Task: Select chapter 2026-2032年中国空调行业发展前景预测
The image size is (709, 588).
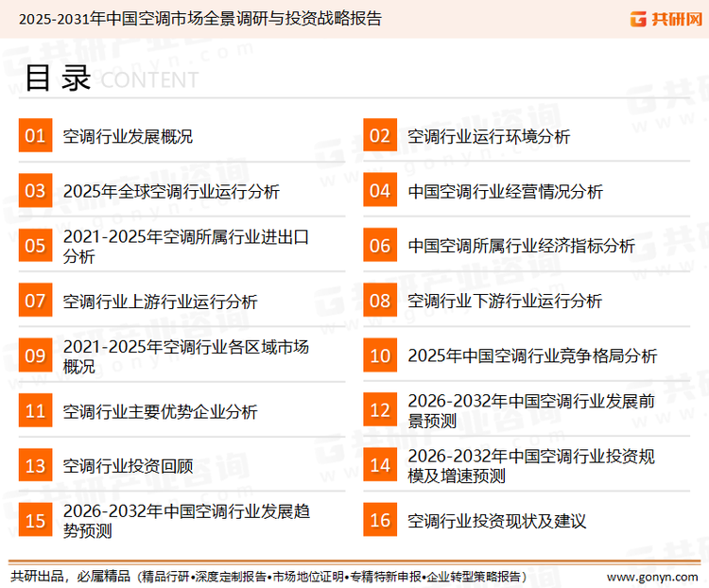Action: click(531, 410)
